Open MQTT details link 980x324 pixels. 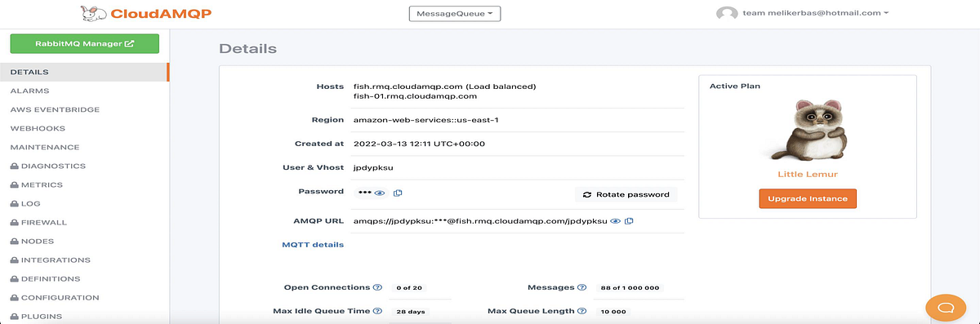pyautogui.click(x=313, y=244)
